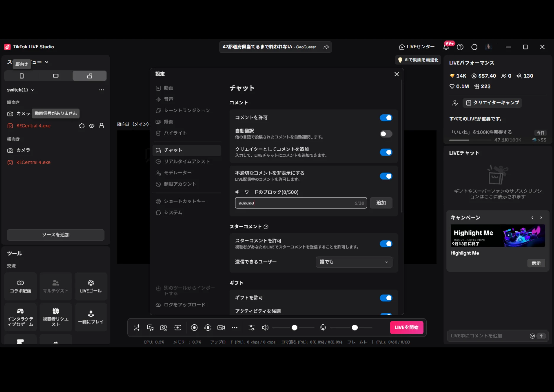Click the 追加 keyword button

(381, 203)
